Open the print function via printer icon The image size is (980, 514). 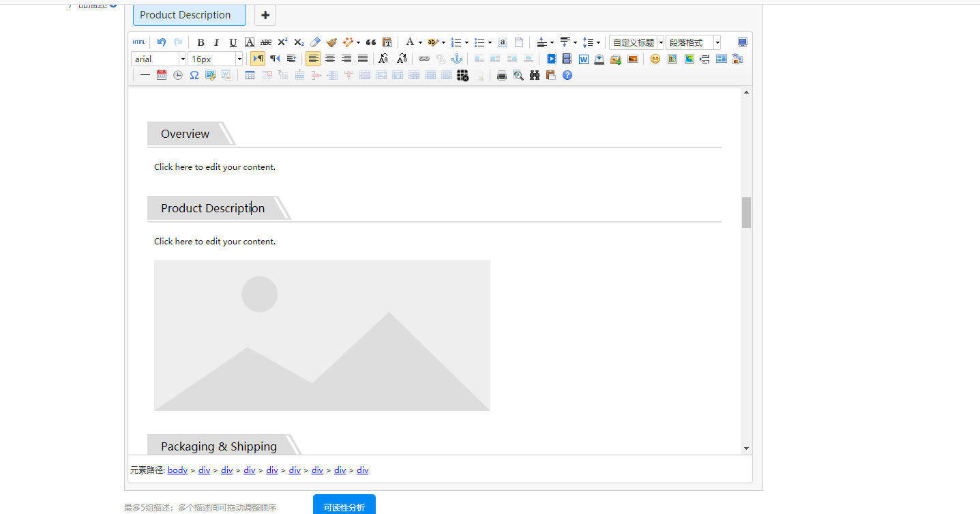tap(502, 75)
